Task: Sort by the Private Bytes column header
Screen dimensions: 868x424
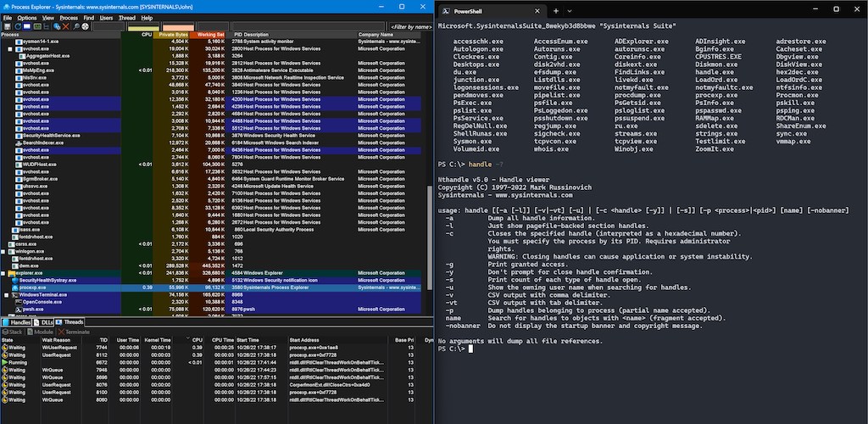Action: click(173, 35)
